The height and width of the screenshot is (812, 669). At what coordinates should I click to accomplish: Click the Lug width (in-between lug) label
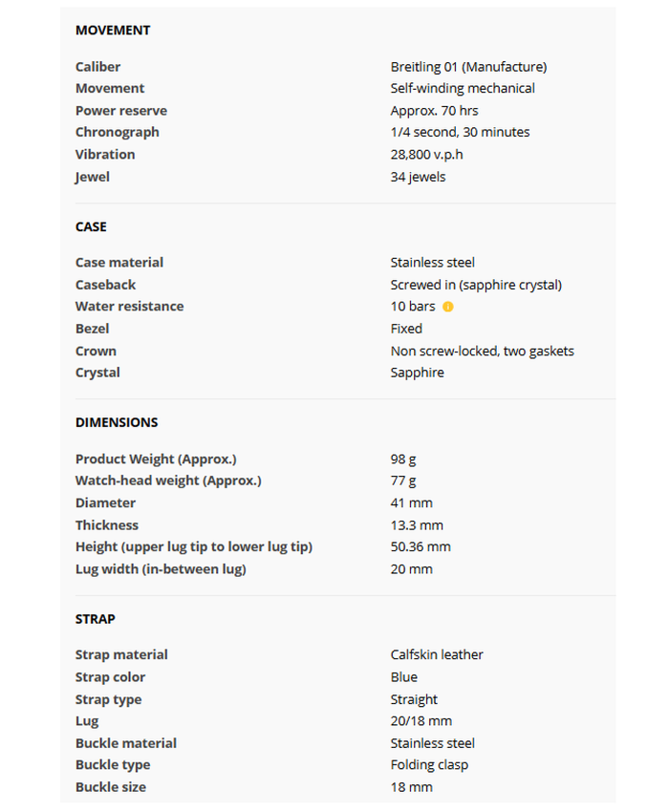[x=161, y=569]
